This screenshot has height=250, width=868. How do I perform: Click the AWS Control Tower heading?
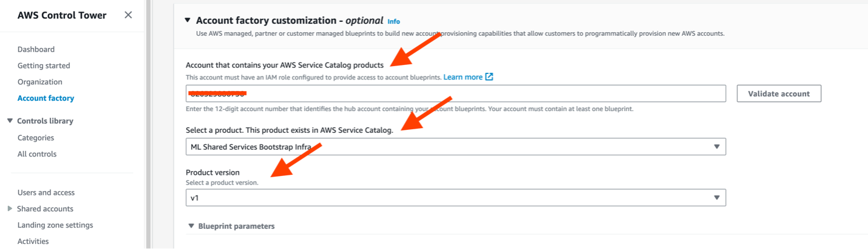point(62,15)
